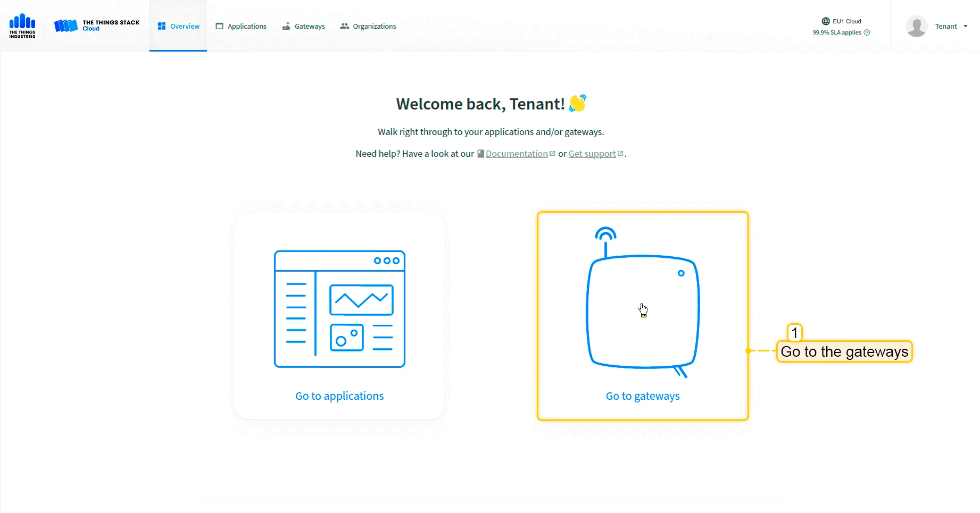Viewport: 980px width, 513px height.
Task: Click the 99.9% SLA applies text
Action: 837,32
